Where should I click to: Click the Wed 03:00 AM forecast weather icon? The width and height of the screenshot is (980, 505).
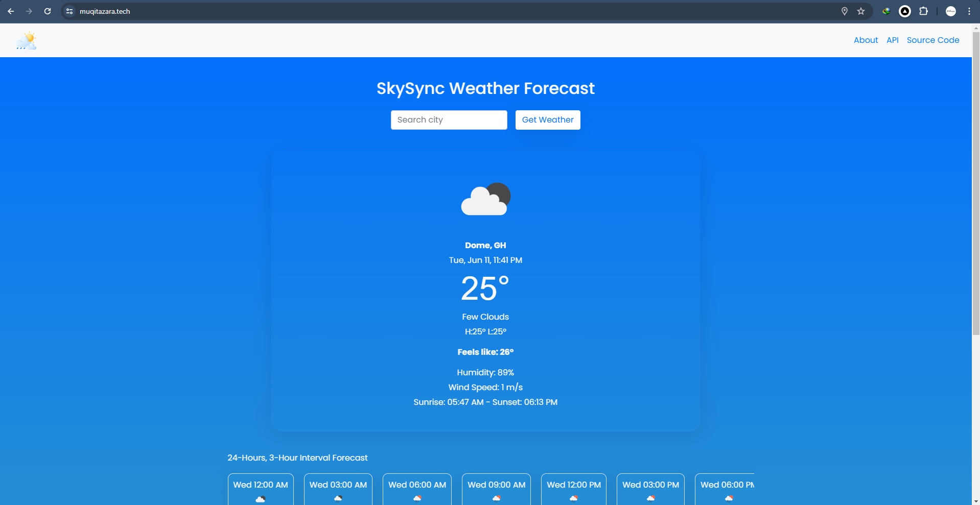point(338,499)
